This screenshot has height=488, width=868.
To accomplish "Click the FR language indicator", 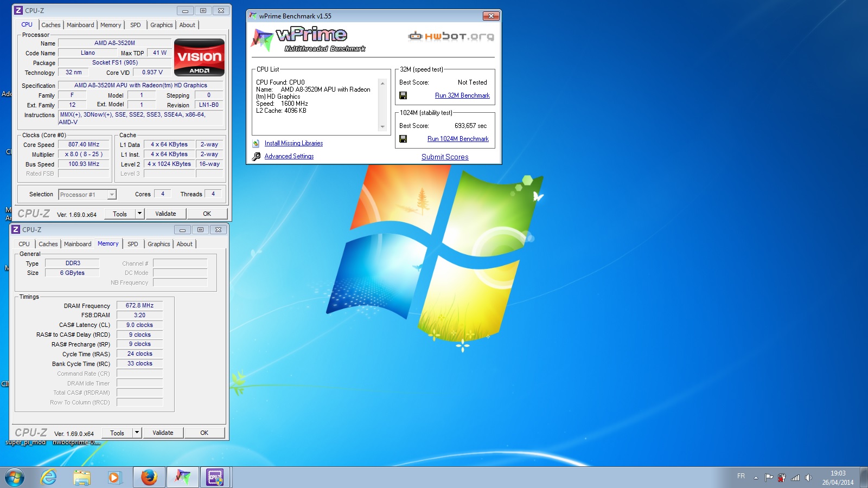I will pyautogui.click(x=741, y=476).
